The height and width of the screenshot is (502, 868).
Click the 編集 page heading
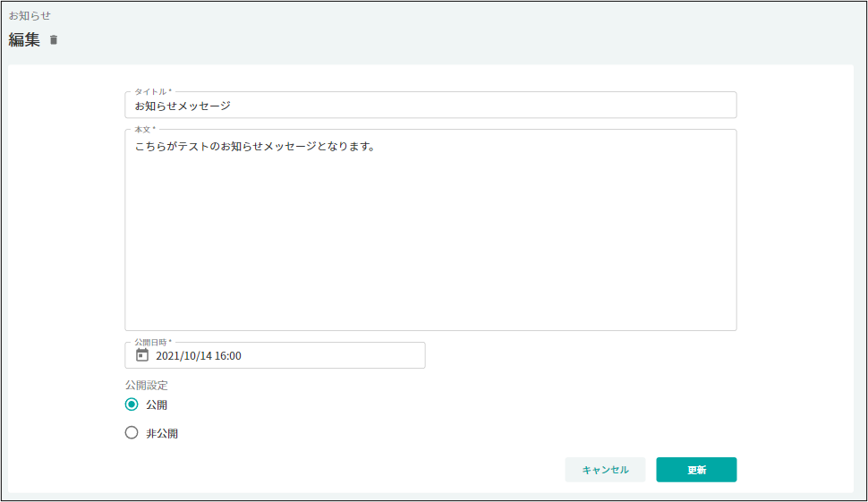tap(24, 40)
